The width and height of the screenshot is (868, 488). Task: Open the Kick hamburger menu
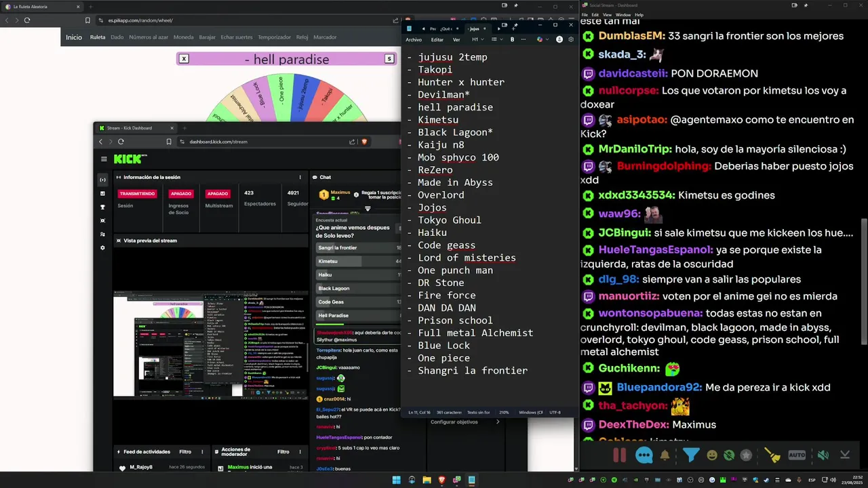tap(104, 159)
